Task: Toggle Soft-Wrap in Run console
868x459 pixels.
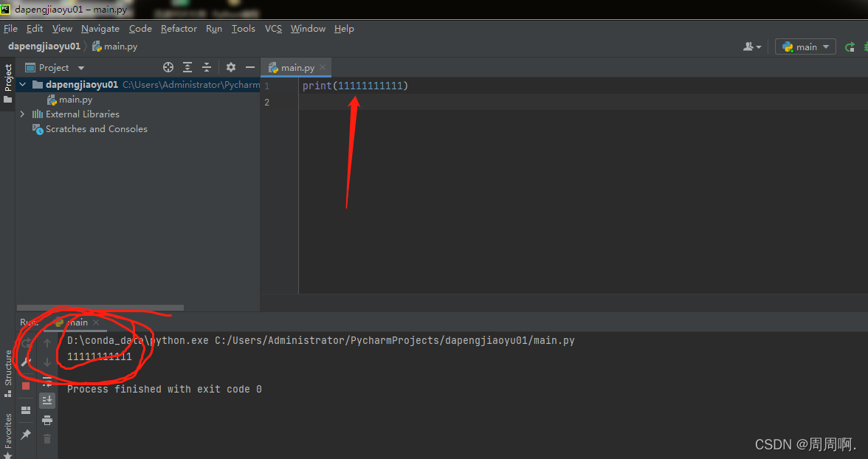Action: click(47, 381)
